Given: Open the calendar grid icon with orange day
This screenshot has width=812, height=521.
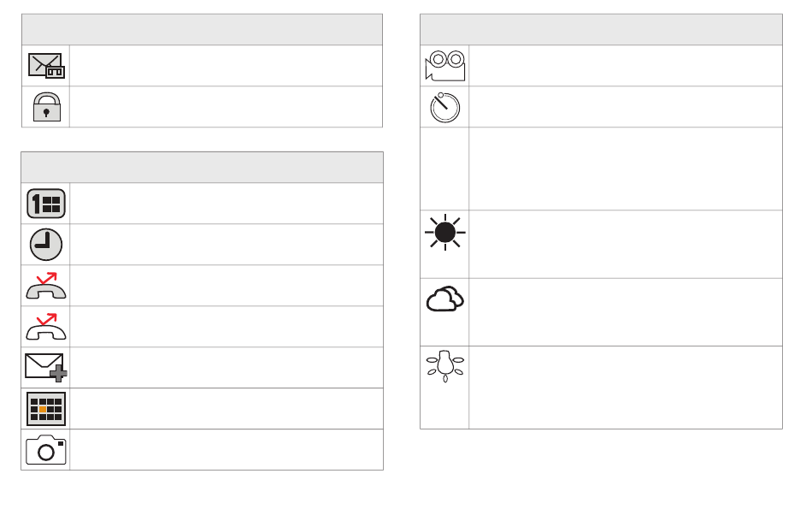Looking at the screenshot, I should click(46, 409).
